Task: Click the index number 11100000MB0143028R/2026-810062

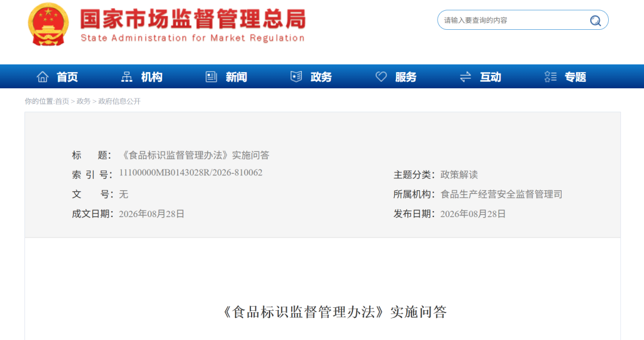Action: tap(191, 173)
